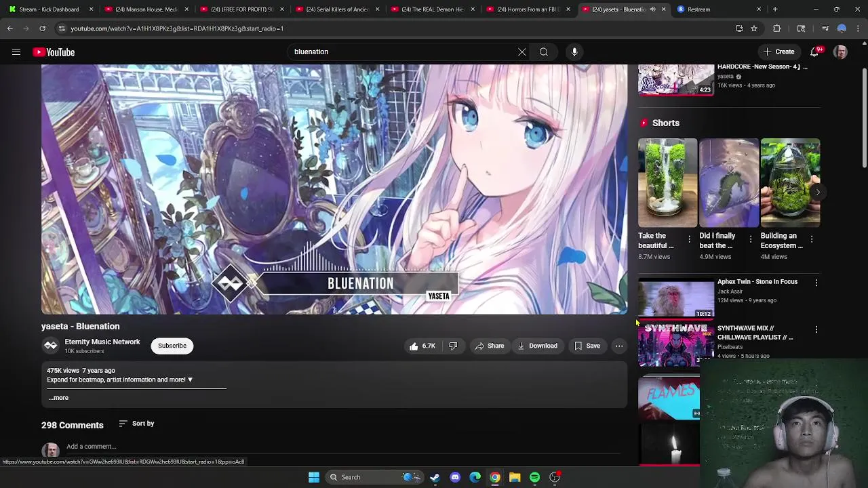Open more actions for the video
Screen dimensions: 868x488
coord(619,346)
